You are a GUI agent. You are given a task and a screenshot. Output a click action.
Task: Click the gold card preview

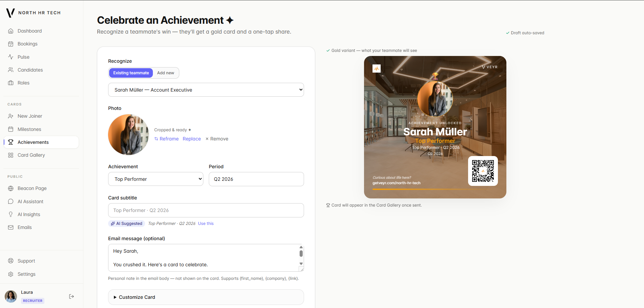point(435,127)
